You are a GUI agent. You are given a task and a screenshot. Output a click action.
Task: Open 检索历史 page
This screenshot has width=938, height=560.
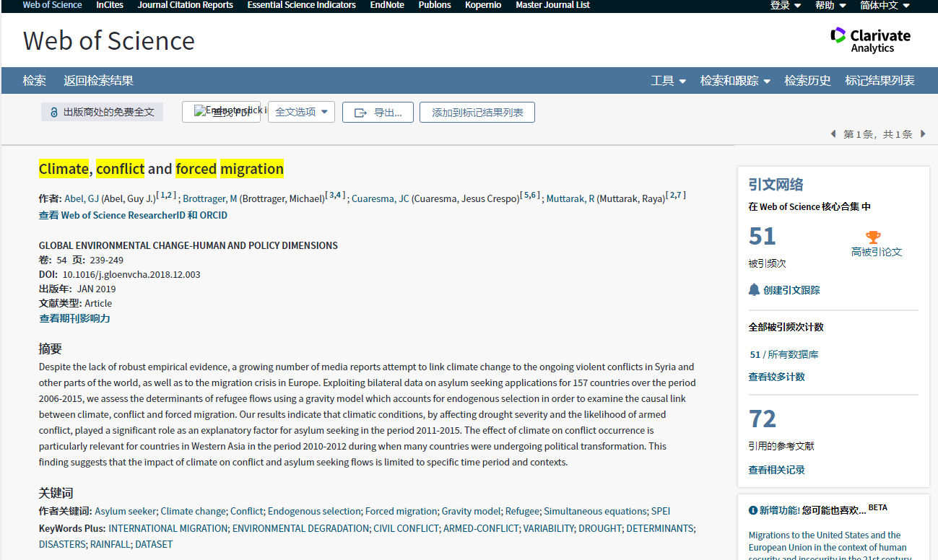[x=808, y=81]
